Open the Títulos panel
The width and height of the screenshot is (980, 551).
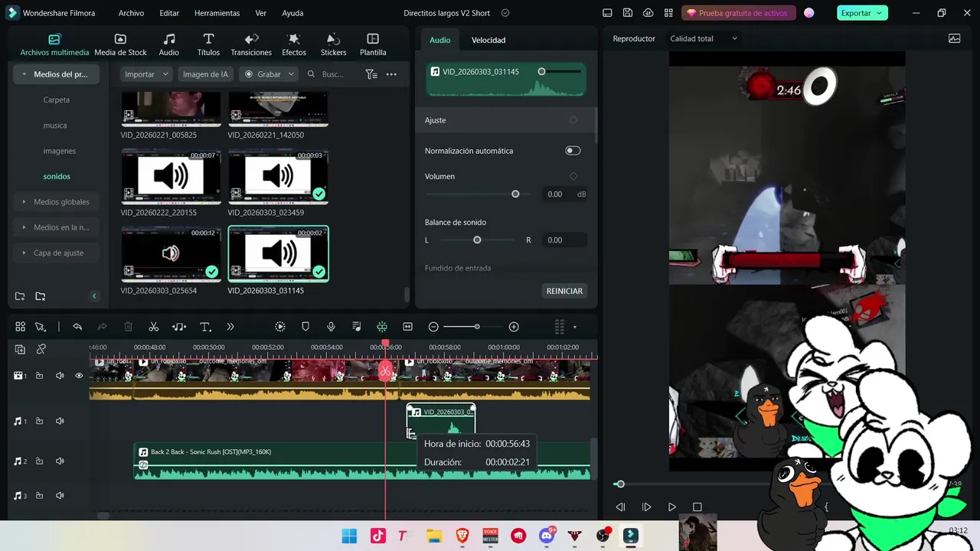point(208,45)
